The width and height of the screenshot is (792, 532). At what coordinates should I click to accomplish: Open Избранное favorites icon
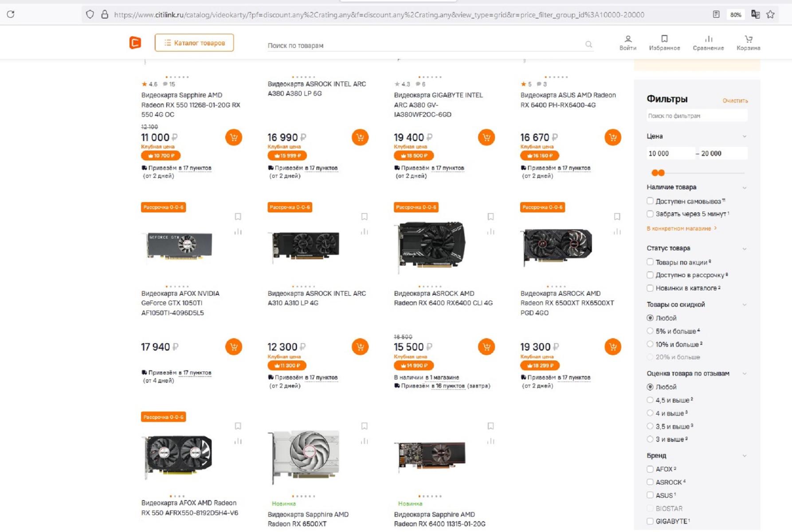664,43
